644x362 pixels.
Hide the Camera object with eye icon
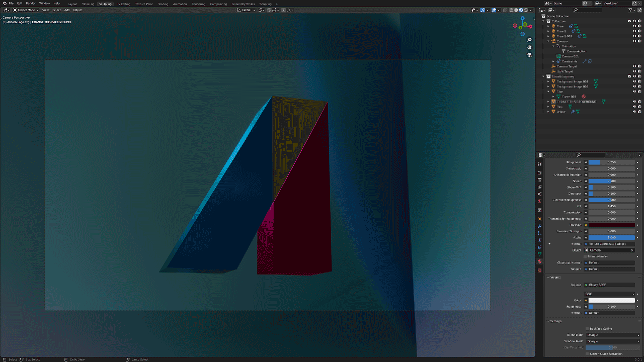click(634, 41)
